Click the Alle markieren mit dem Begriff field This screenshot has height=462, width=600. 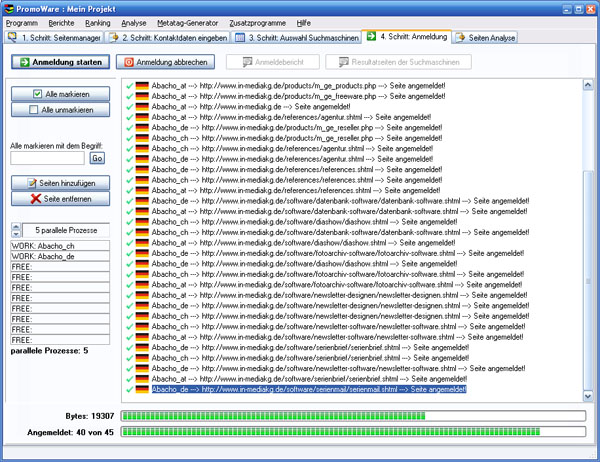point(47,158)
